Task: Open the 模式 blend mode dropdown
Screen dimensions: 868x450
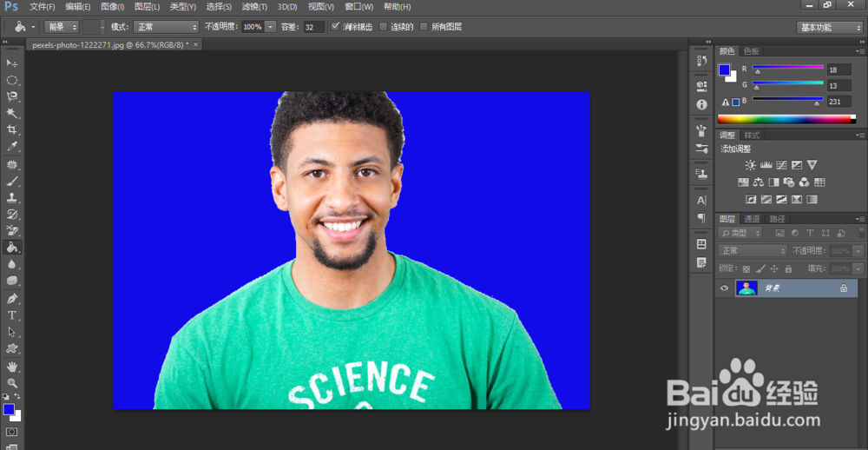Action: [x=166, y=27]
